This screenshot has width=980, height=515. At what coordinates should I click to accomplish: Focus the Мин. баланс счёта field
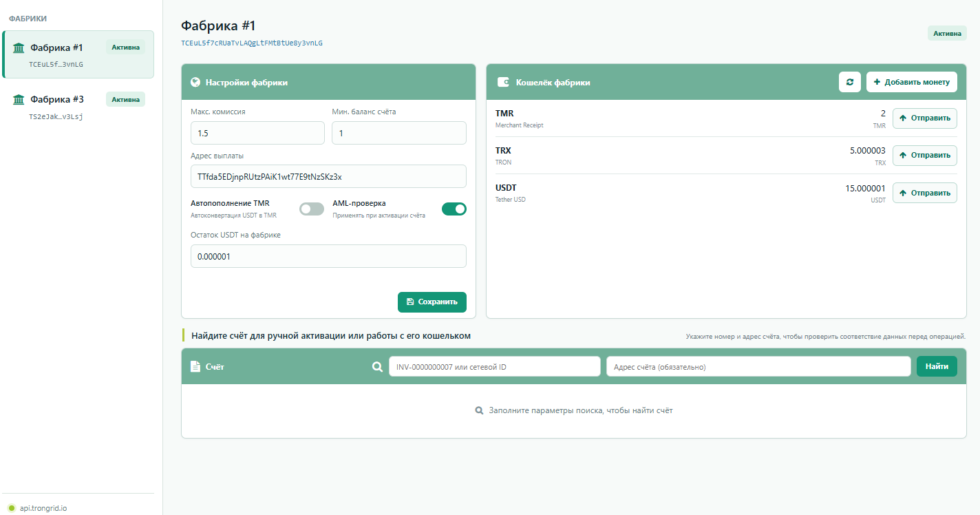399,133
